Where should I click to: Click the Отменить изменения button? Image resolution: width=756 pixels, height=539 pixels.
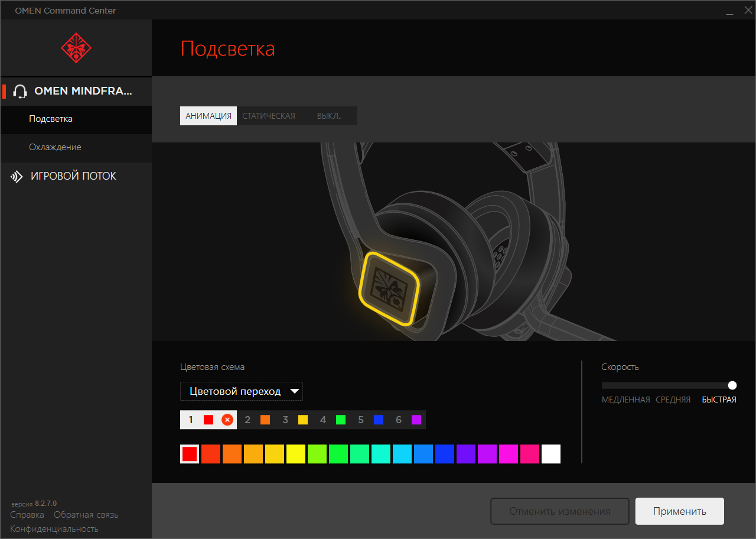coord(560,511)
